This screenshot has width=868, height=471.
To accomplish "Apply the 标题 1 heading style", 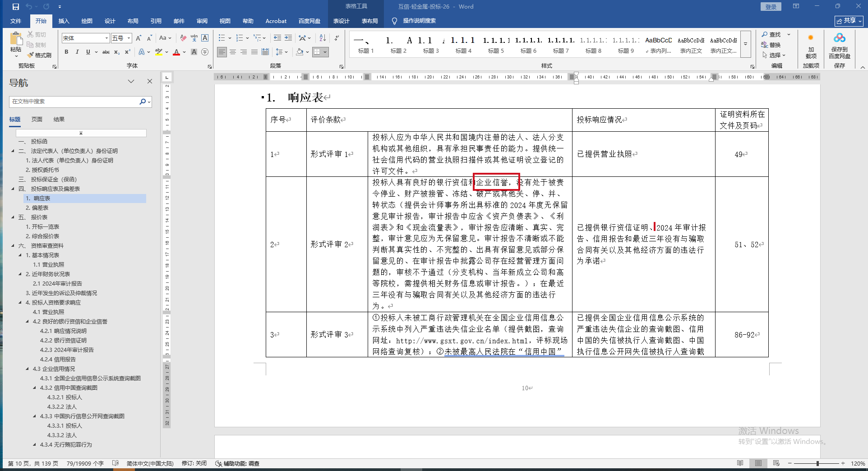I will [366, 45].
